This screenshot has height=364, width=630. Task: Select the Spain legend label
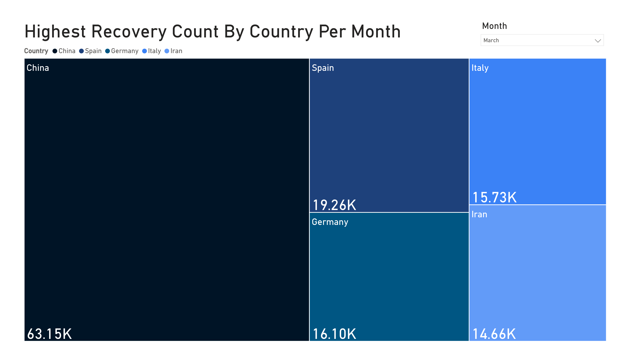(93, 51)
